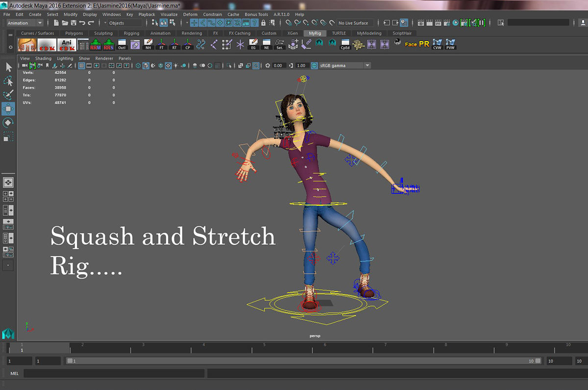Activate the Rotate tool
Screen dimensions: 588x390
pyautogui.click(x=8, y=123)
